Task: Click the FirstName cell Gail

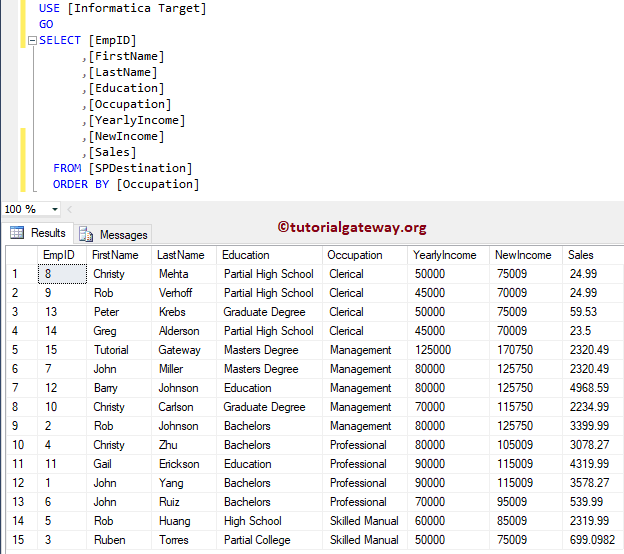Action: [x=119, y=464]
